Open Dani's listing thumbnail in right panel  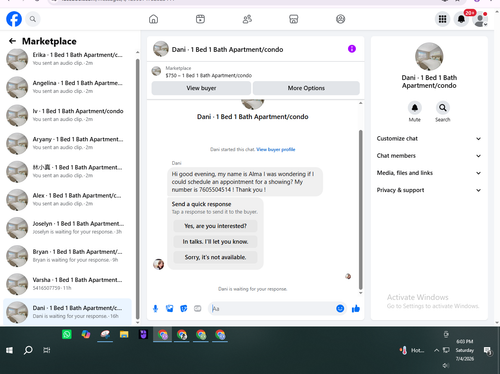click(429, 56)
